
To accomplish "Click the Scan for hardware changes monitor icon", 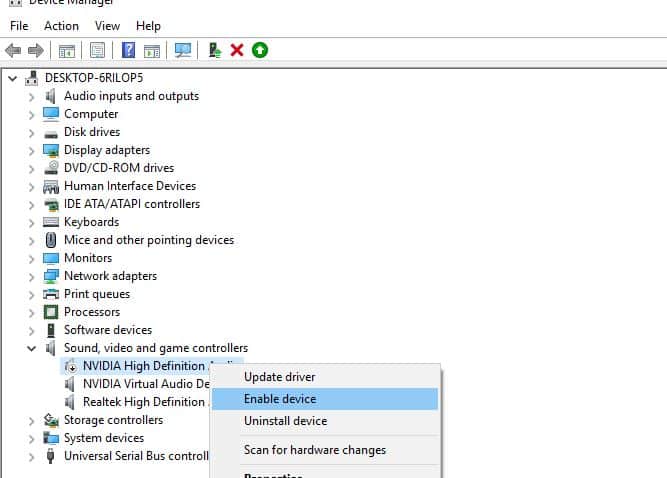I will 183,50.
